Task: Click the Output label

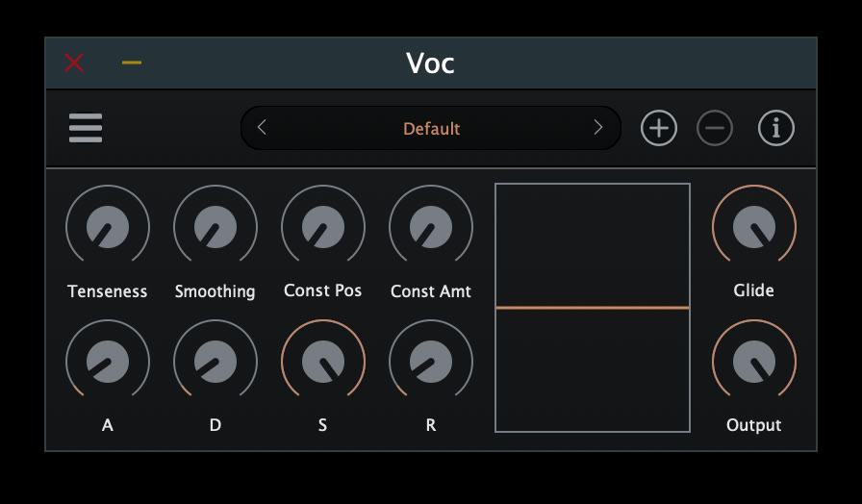Action: pyautogui.click(x=753, y=425)
